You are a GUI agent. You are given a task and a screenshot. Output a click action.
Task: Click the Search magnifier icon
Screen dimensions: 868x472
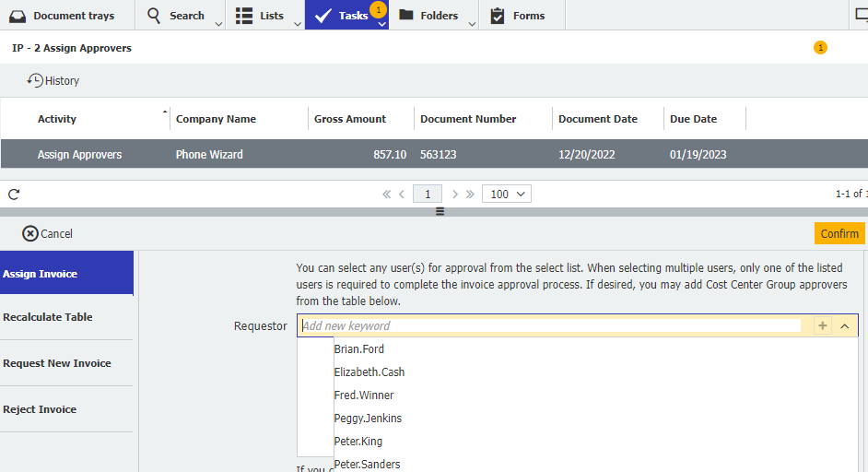pos(154,16)
